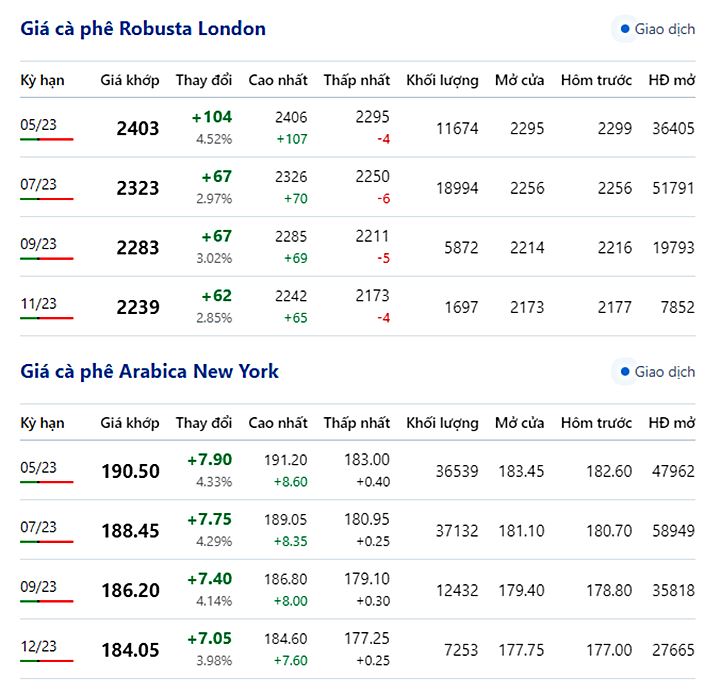
Task: Click the 4.52% change percentage
Action: (214, 139)
